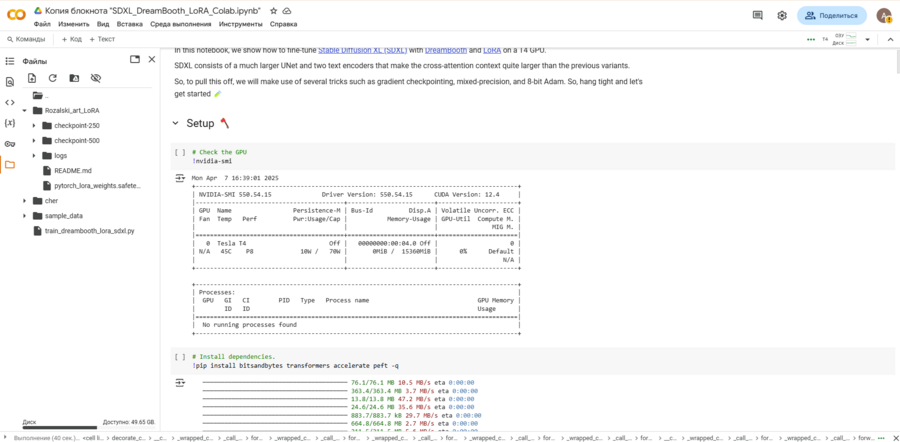
Task: Toggle visibility of hidden files
Action: click(96, 78)
